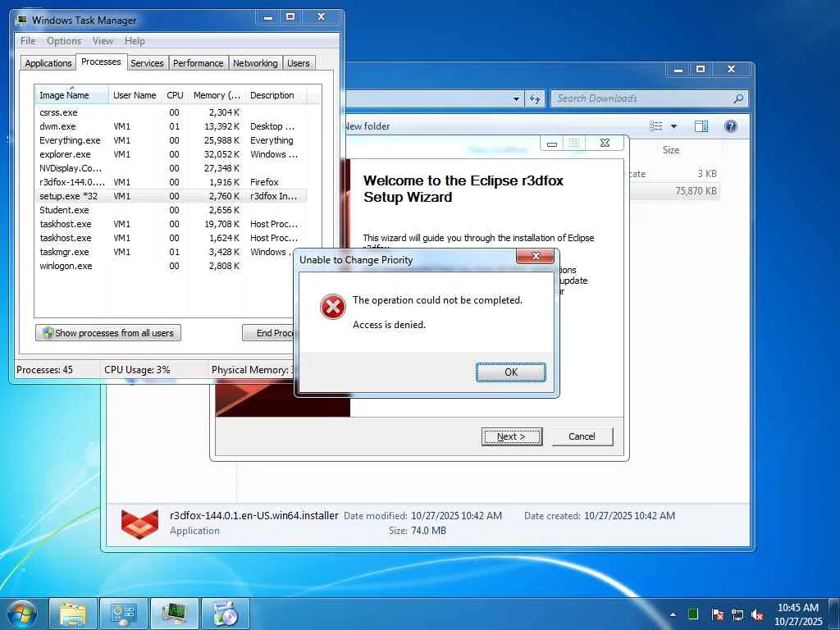Select the 75,870 KB file row in Explorer
The height and width of the screenshot is (630, 840).
(674, 190)
